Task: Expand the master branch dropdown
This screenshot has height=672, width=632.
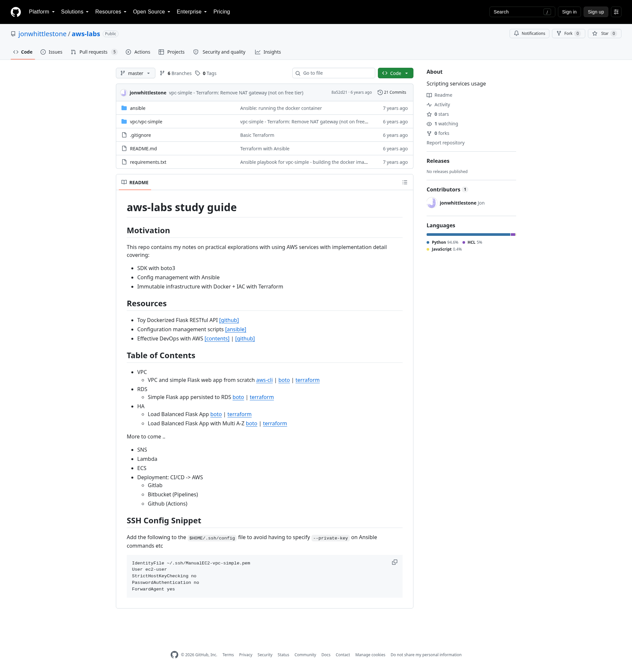Action: point(135,73)
